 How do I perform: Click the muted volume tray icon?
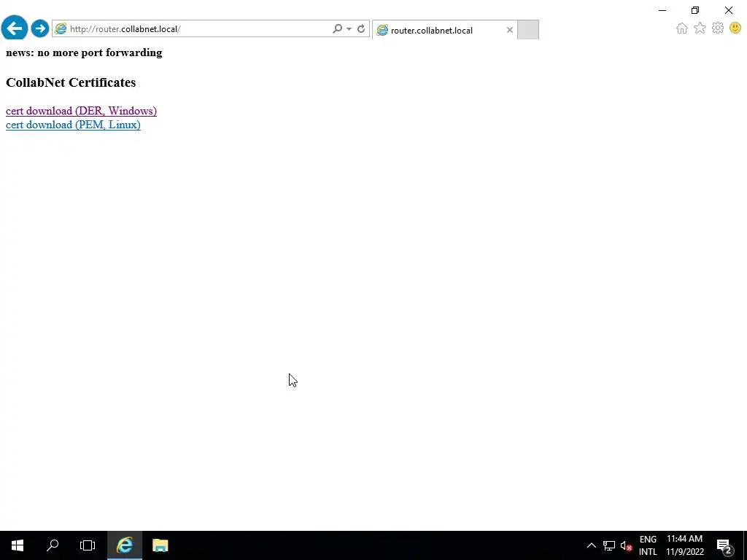[626, 545]
